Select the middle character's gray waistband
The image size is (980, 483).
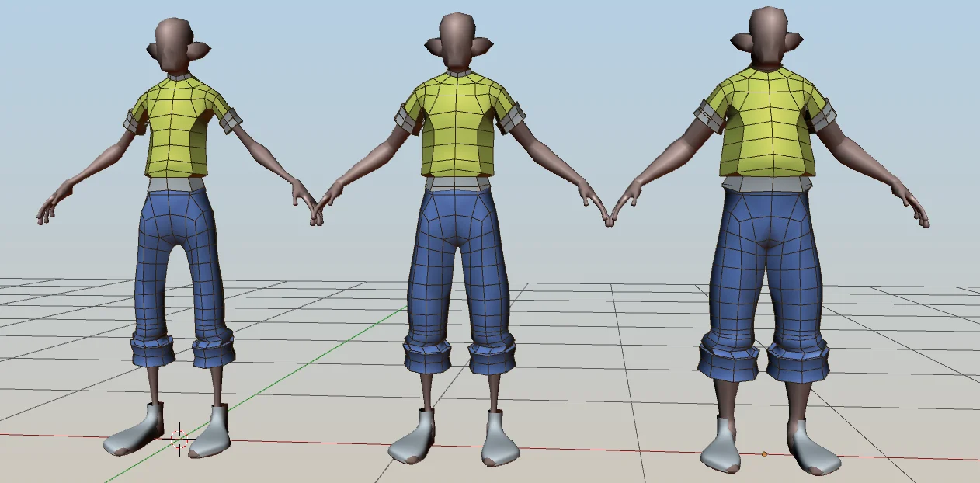457,184
